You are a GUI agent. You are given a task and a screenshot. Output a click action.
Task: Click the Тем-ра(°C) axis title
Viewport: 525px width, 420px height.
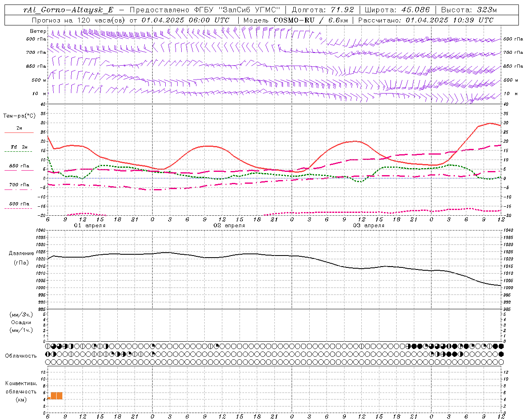[19, 116]
